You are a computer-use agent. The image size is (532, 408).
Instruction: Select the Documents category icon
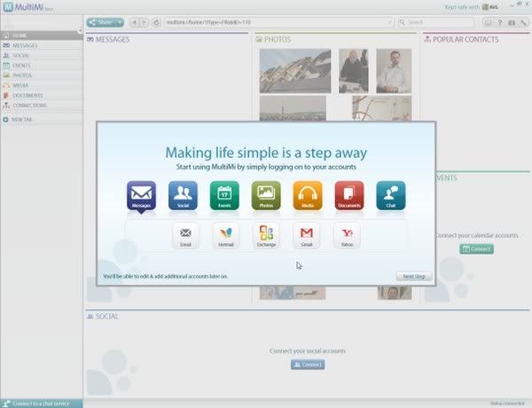(x=349, y=195)
